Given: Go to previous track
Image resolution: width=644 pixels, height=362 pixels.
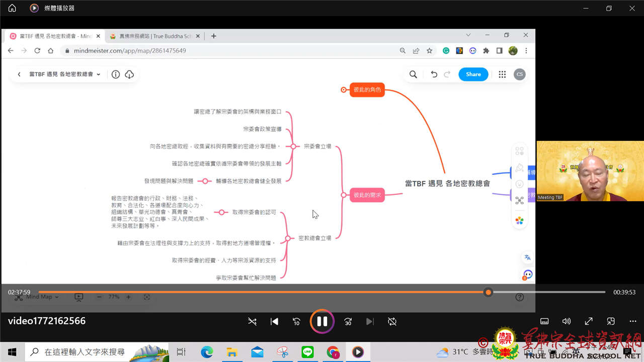Looking at the screenshot, I should coord(274,321).
